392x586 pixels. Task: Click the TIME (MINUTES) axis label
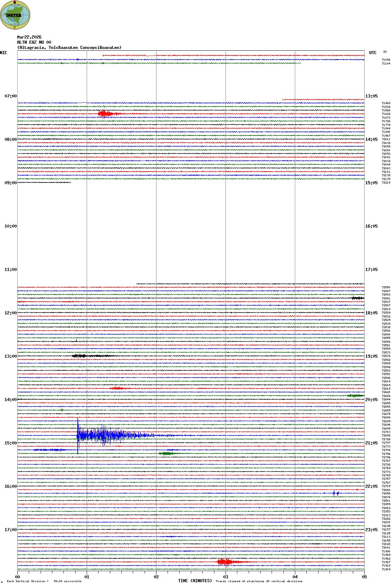[x=195, y=581]
